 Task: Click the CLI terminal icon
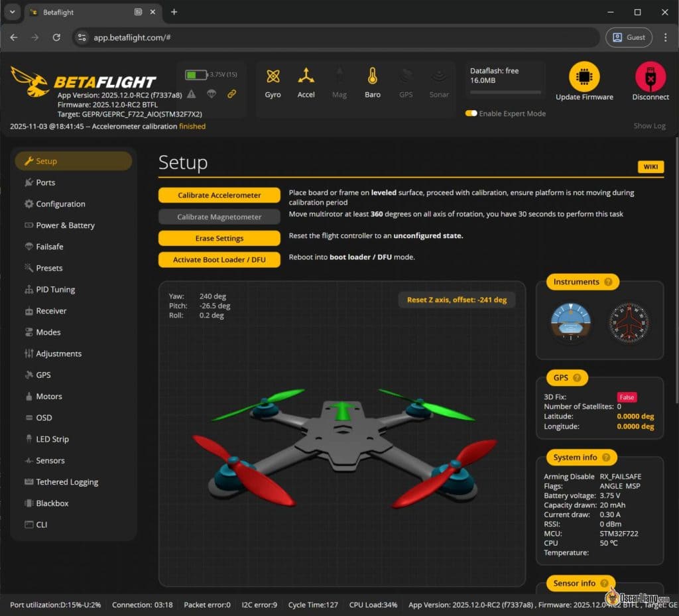coord(29,524)
